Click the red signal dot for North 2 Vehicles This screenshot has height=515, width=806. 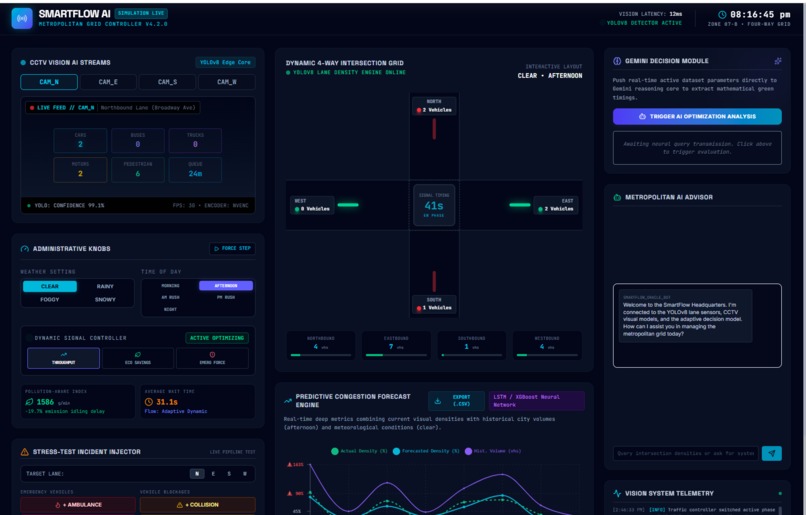pos(419,110)
